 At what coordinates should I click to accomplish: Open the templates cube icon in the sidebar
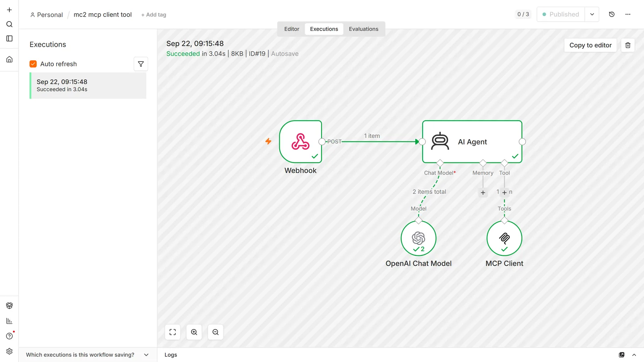9,306
